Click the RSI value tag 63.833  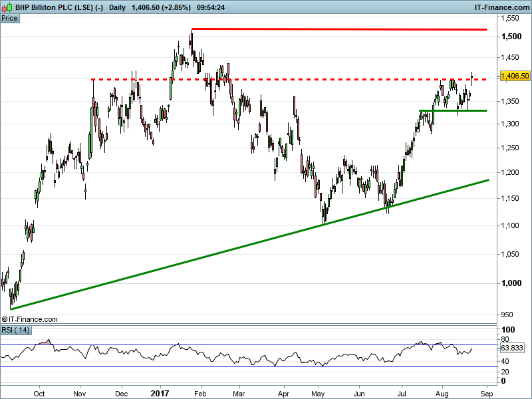(512, 348)
